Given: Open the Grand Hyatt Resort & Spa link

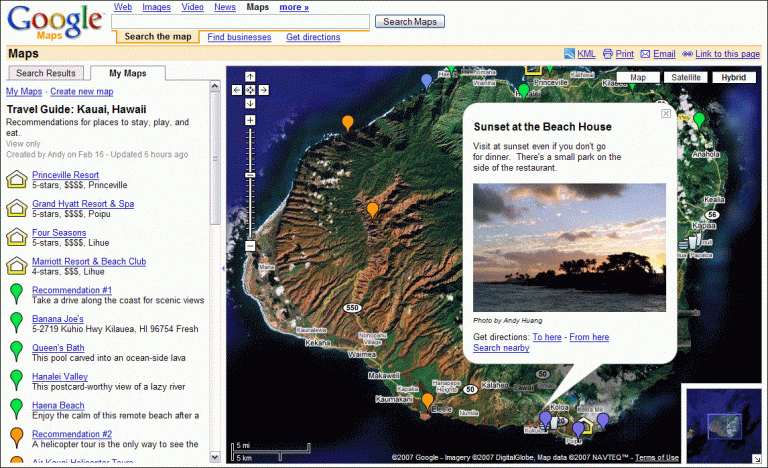Looking at the screenshot, I should click(83, 204).
